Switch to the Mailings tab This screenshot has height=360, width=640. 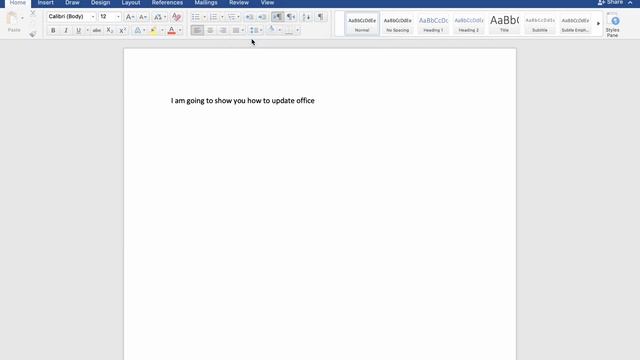pyautogui.click(x=206, y=3)
